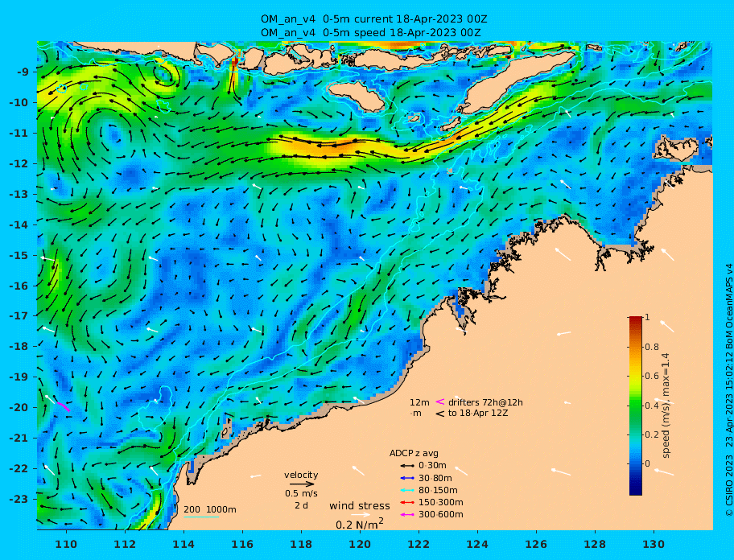
Task: Click the colorbar tick value 0
Action: [x=649, y=463]
